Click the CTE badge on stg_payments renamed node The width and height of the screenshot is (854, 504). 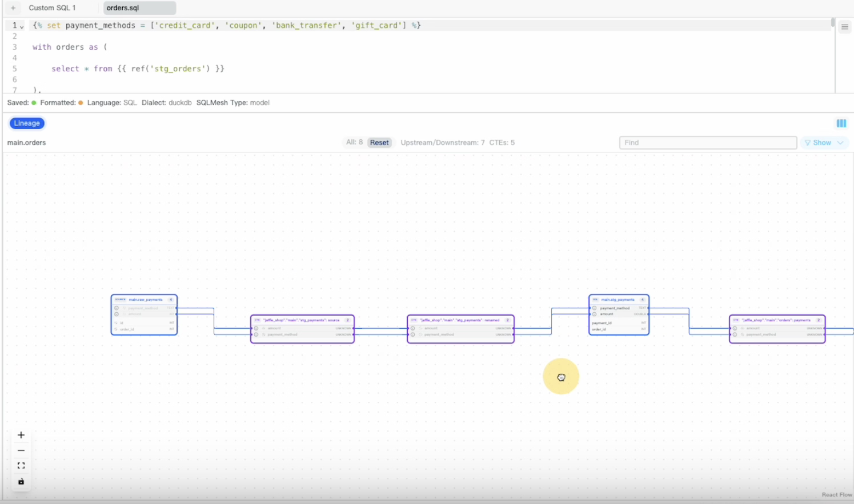click(x=414, y=320)
